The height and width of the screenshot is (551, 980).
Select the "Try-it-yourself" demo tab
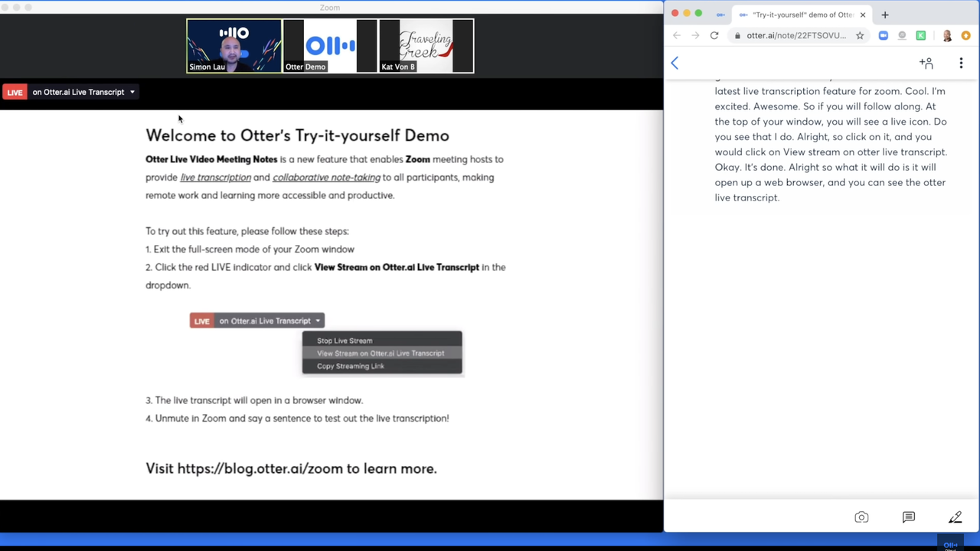(800, 15)
